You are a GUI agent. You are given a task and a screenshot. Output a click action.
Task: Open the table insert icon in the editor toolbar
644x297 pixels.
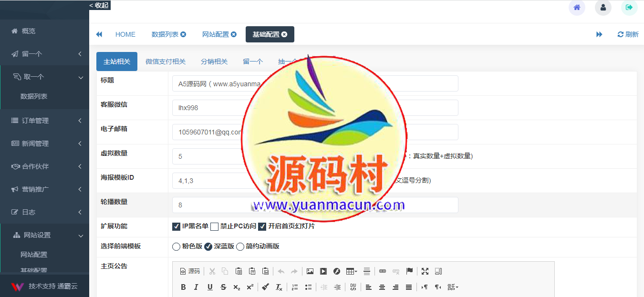coord(351,271)
